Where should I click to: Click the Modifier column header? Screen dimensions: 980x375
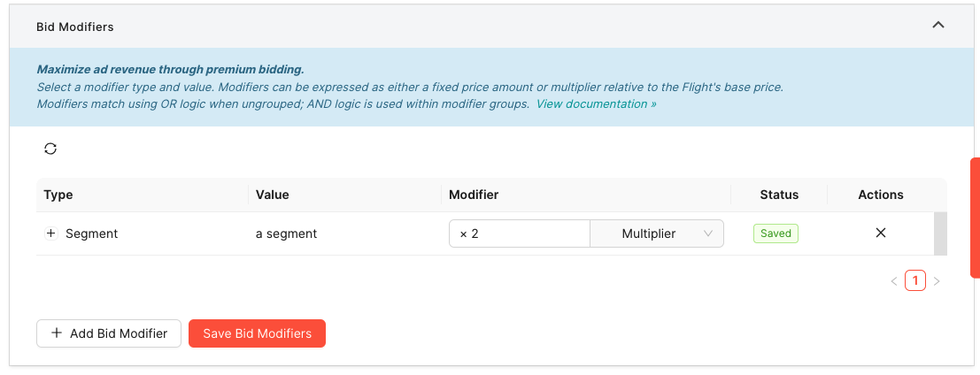tap(474, 195)
